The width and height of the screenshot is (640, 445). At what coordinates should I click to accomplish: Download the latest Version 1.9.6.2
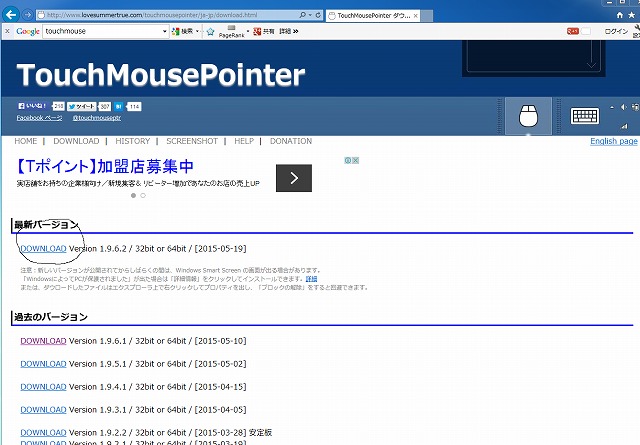(43, 249)
